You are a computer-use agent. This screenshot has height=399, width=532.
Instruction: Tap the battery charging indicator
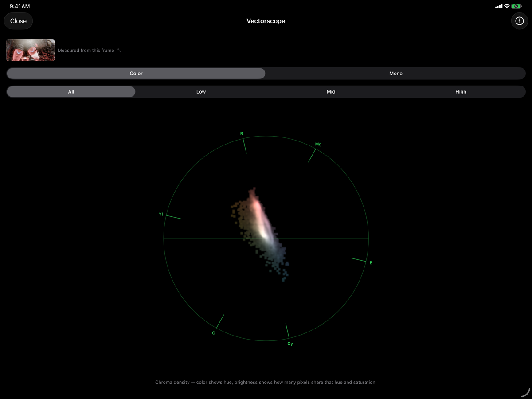pyautogui.click(x=516, y=7)
